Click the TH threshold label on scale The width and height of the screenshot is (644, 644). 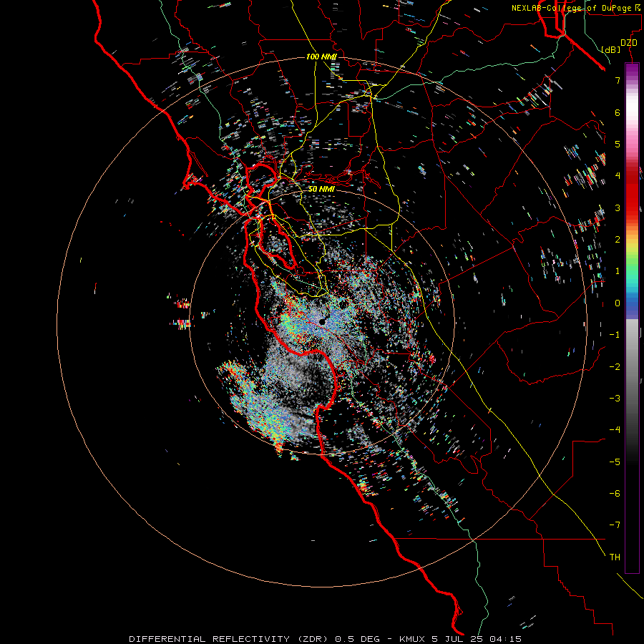click(x=615, y=557)
